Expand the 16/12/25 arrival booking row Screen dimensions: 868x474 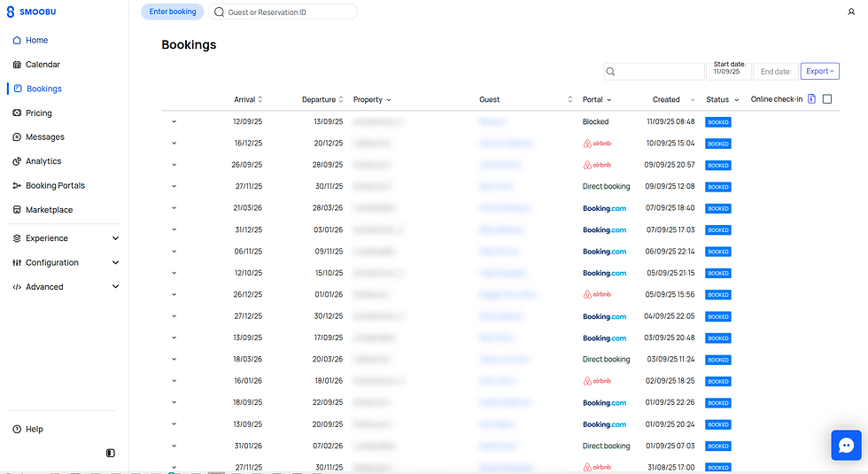[174, 144]
